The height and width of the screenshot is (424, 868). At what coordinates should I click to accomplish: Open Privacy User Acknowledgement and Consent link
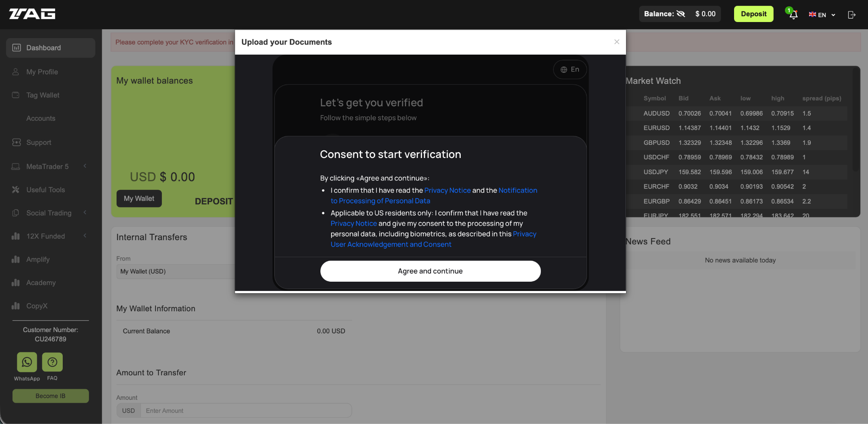[x=434, y=239]
